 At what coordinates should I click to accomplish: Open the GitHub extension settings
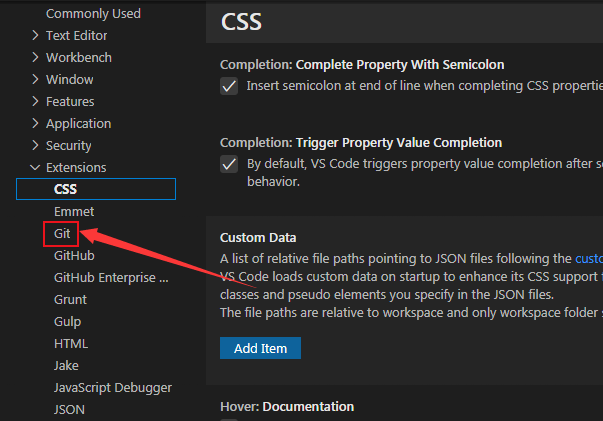tap(74, 256)
